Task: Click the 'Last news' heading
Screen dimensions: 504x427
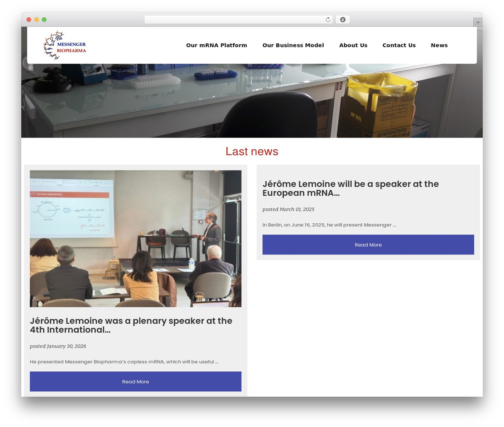Action: click(x=252, y=151)
